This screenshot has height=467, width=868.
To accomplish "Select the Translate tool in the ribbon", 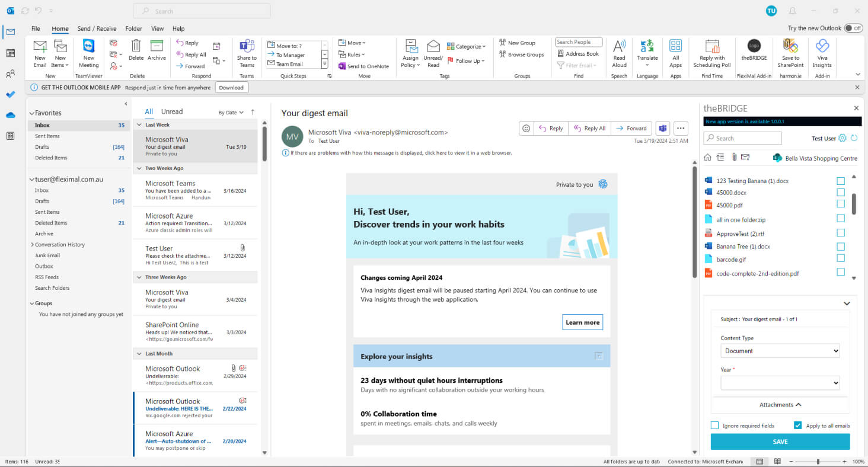I will (x=647, y=53).
